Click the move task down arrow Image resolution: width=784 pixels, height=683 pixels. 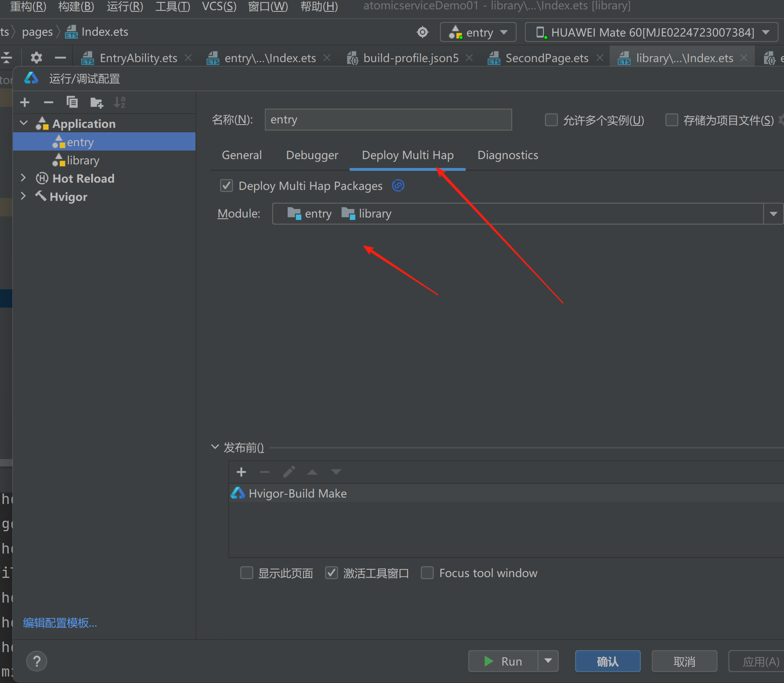point(336,472)
